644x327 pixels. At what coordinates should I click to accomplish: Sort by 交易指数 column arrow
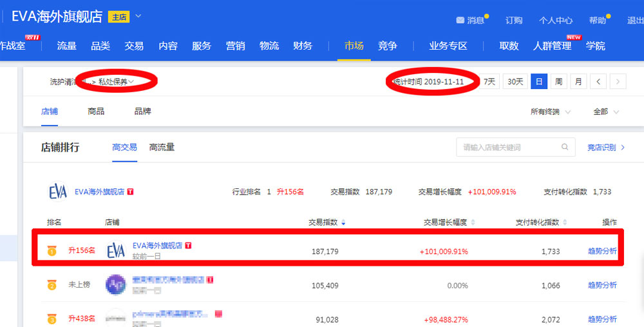(x=343, y=223)
